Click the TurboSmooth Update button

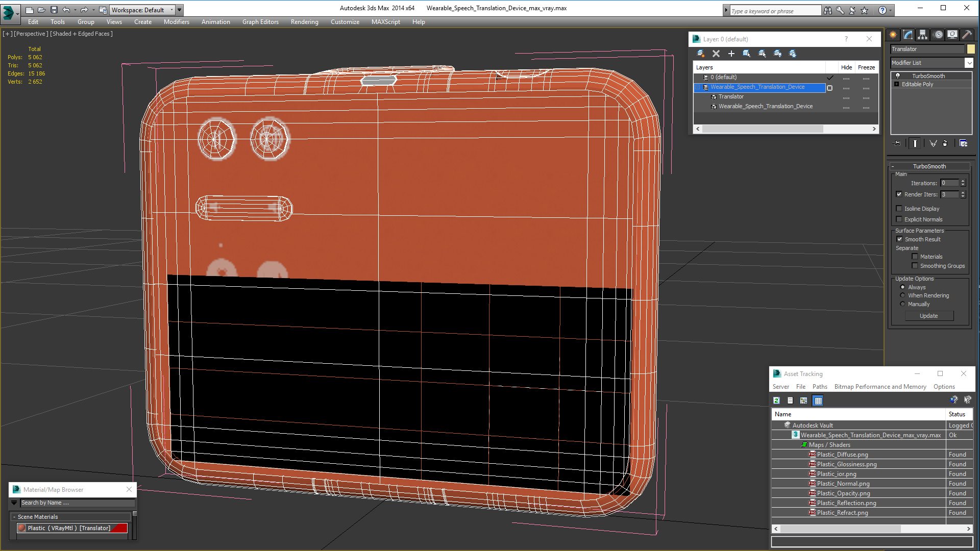pyautogui.click(x=928, y=316)
